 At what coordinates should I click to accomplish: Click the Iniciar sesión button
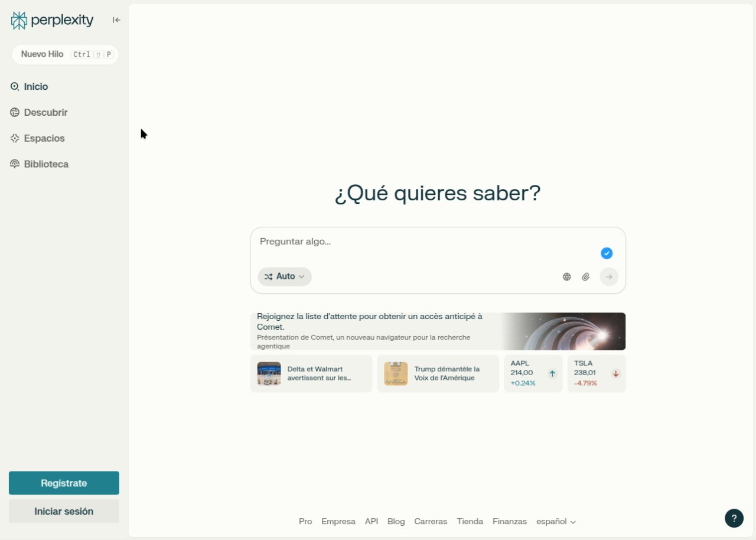(64, 511)
